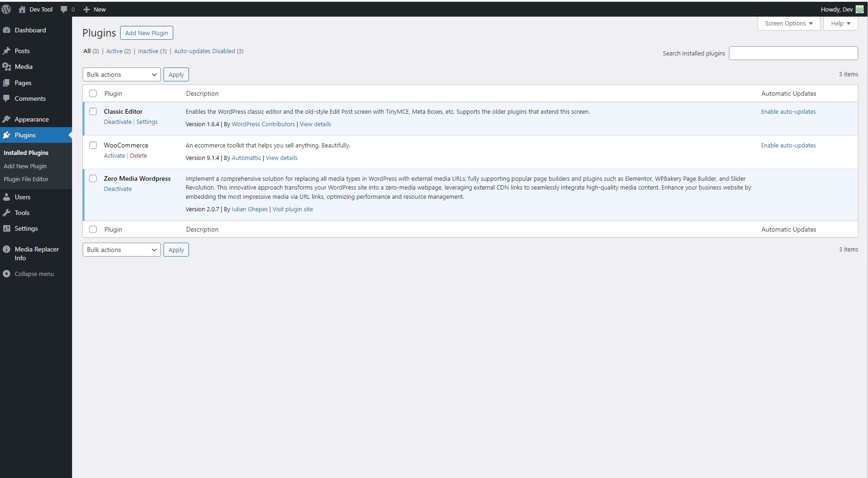Filter plugins by Inactive (1)
Screen dimensions: 868x478
[152, 51]
